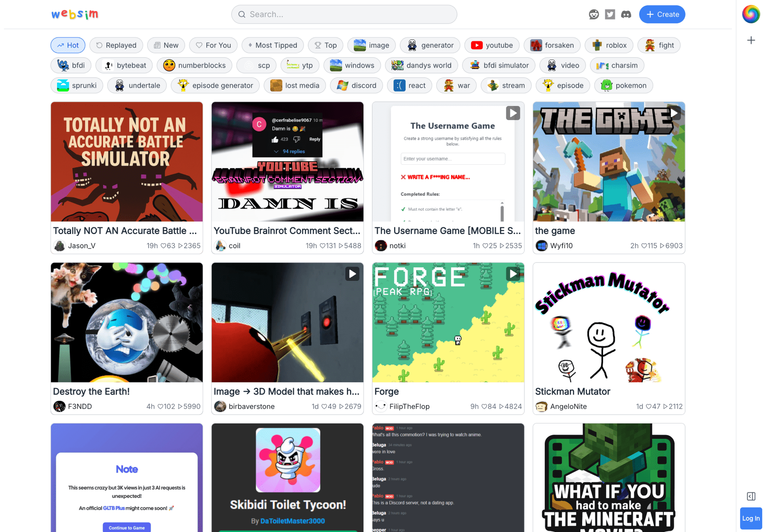This screenshot has height=532, width=766.
Task: Filter by the forsaken tag
Action: 552,45
